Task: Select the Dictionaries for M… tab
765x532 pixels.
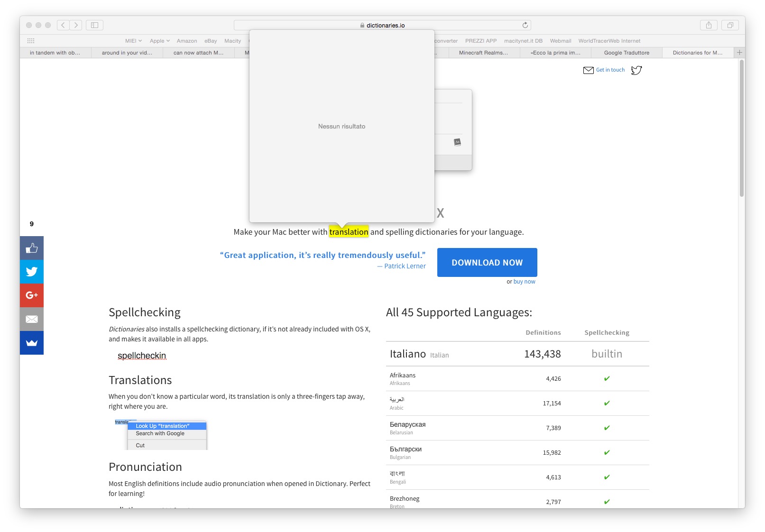Action: (x=698, y=53)
